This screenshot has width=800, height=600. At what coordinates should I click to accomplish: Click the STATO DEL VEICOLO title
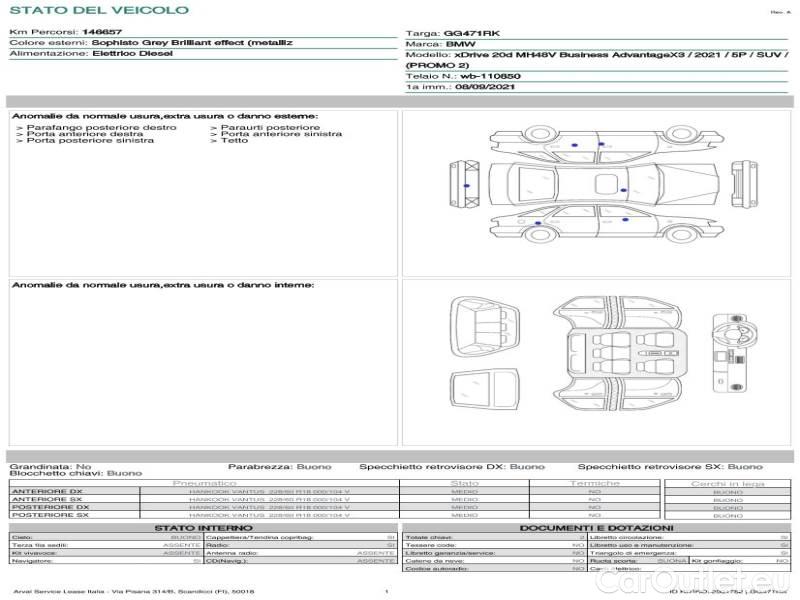pyautogui.click(x=98, y=10)
